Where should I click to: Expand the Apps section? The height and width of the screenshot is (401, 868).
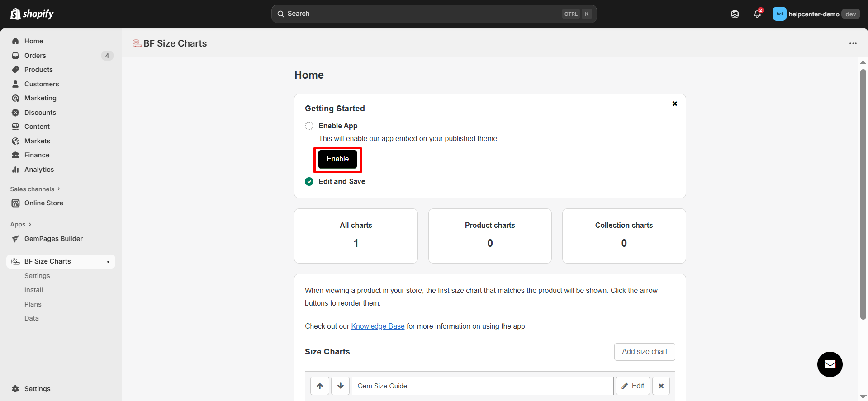pos(21,224)
